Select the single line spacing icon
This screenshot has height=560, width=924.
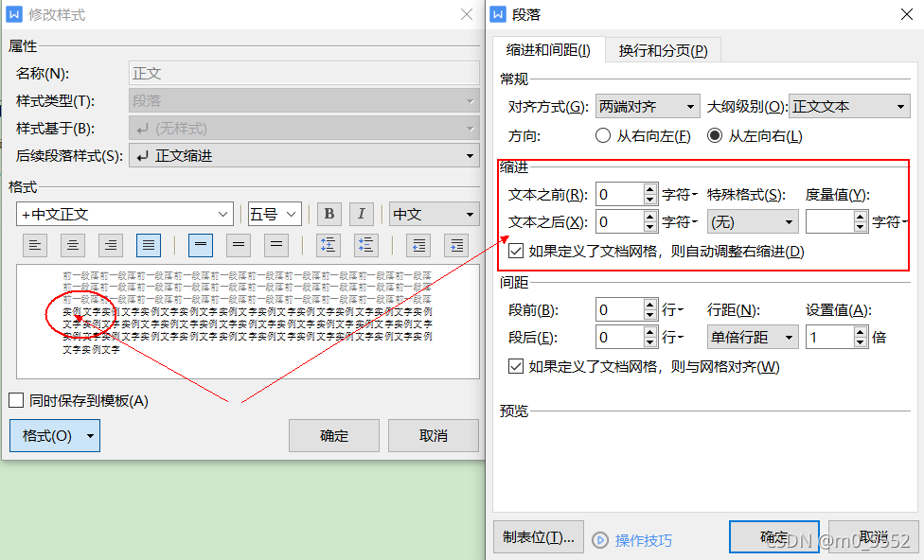click(x=200, y=245)
